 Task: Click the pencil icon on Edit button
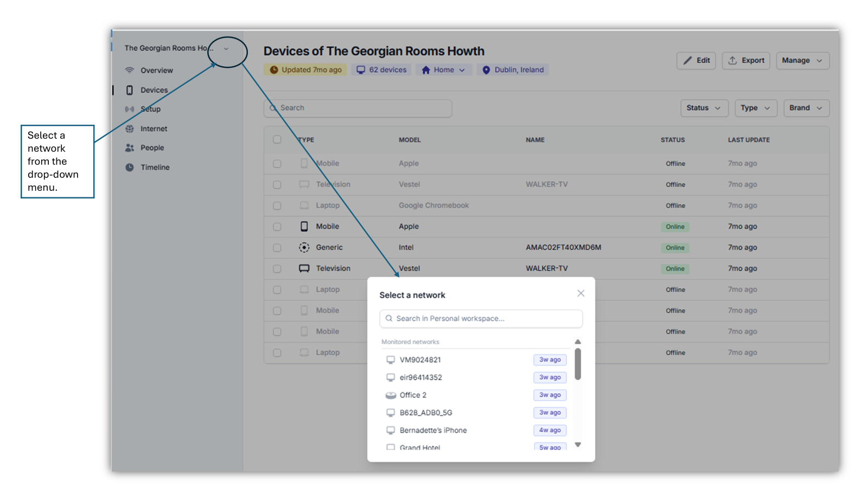pos(687,61)
